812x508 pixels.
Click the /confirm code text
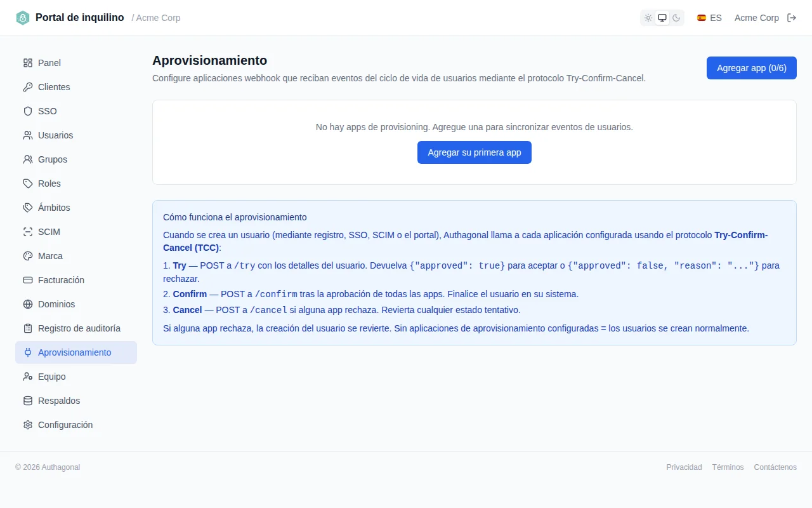[276, 295]
